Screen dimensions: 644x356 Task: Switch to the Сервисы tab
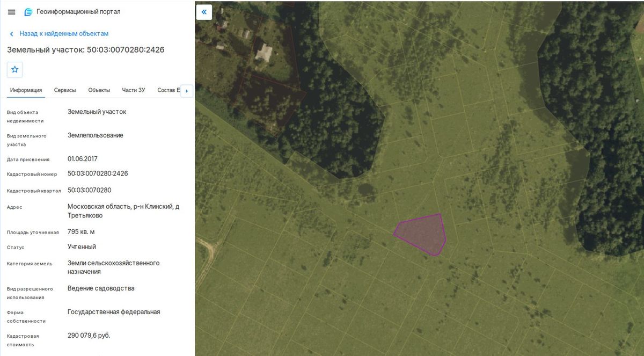tap(65, 90)
